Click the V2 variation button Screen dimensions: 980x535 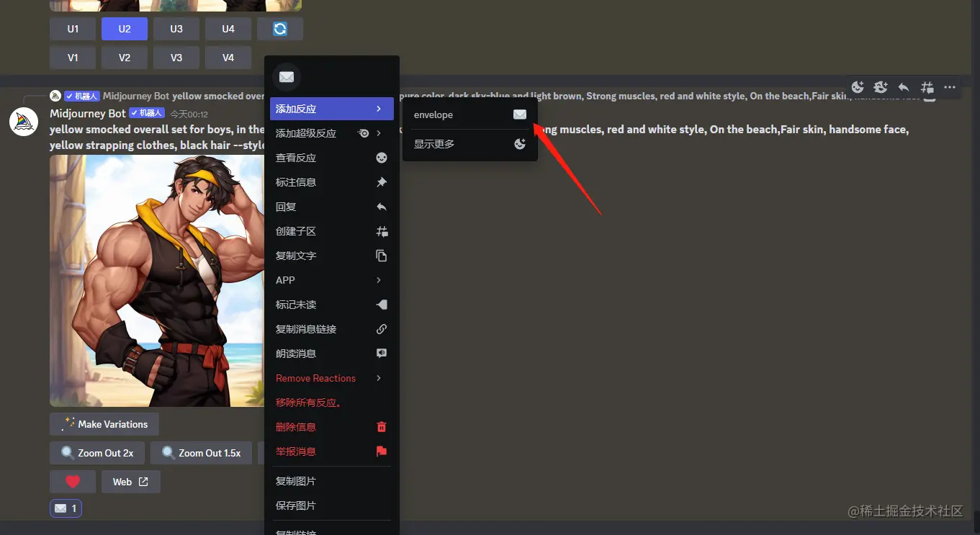(x=125, y=58)
